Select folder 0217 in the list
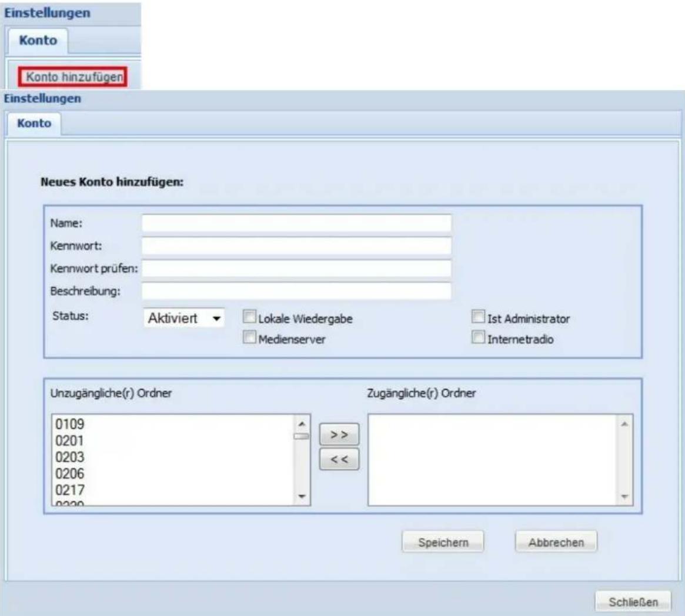Viewport: 685px width, 616px height. [70, 490]
